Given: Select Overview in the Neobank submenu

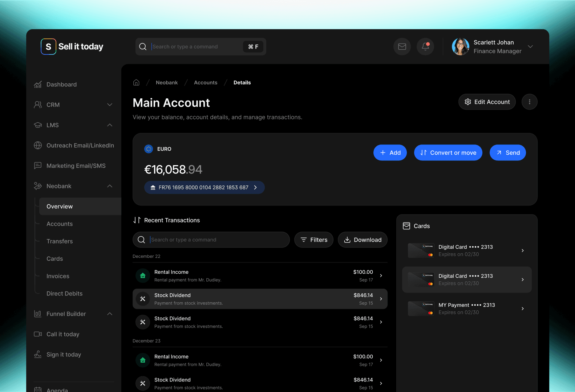Looking at the screenshot, I should coord(80,207).
